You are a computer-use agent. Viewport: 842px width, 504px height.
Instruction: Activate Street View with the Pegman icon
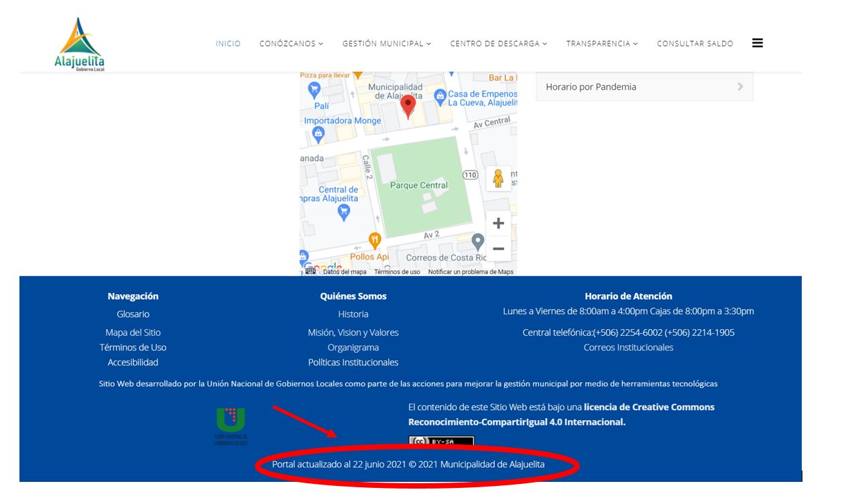pyautogui.click(x=497, y=177)
